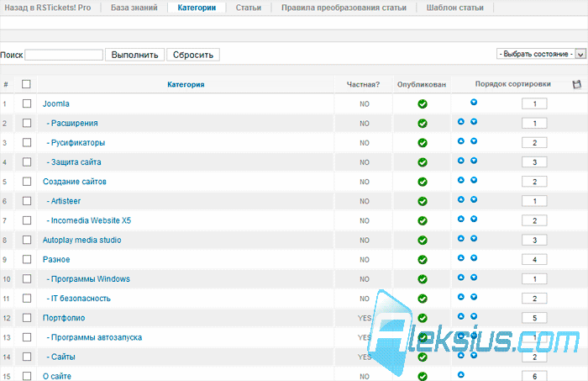Viewport: 588px width, 381px height.
Task: Move Разное category up with arrow
Action: (x=461, y=258)
